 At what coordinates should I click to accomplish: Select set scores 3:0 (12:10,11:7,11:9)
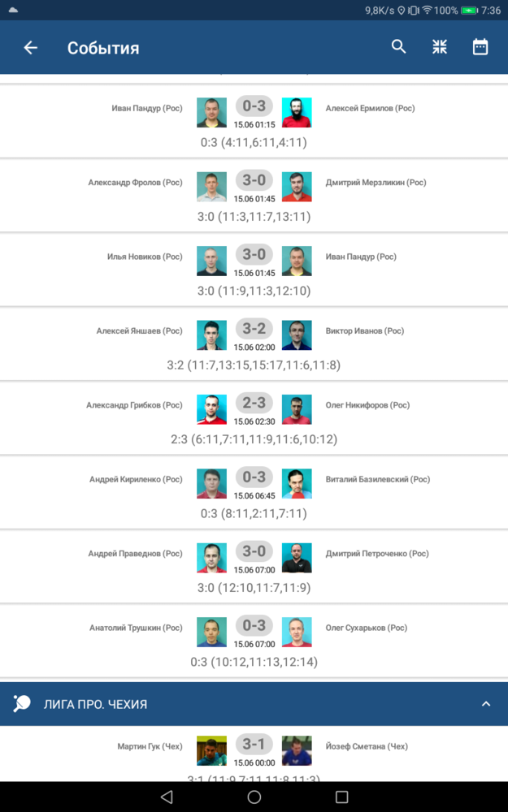(254, 588)
